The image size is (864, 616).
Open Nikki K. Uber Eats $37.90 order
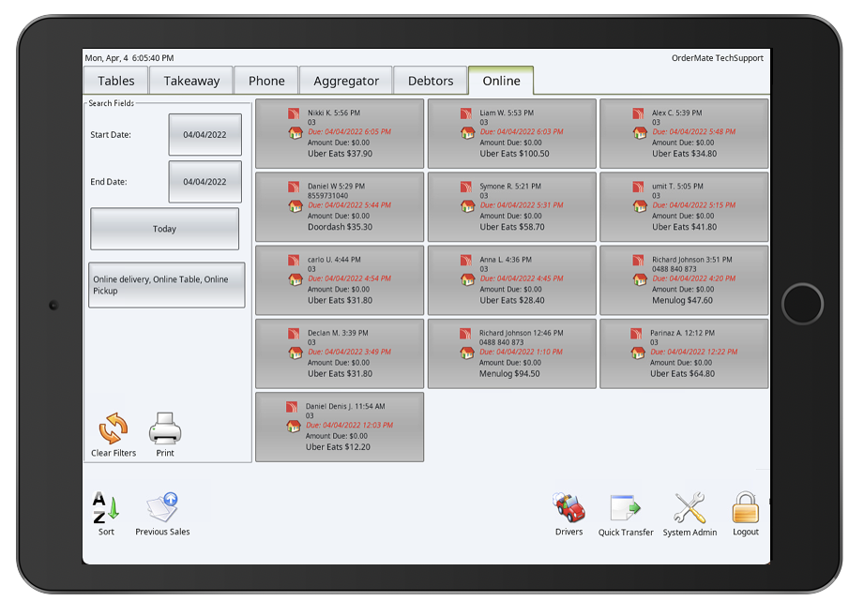[x=340, y=132]
